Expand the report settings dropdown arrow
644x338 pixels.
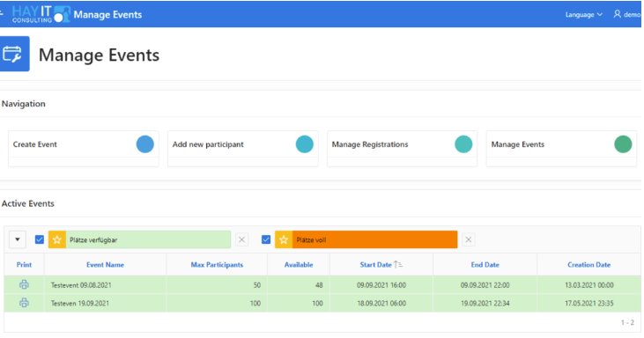pyautogui.click(x=18, y=240)
